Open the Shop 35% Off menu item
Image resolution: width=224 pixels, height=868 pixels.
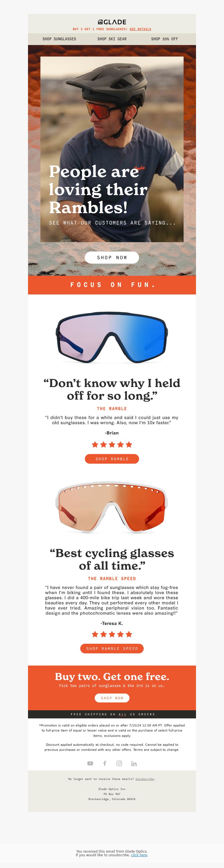click(165, 39)
